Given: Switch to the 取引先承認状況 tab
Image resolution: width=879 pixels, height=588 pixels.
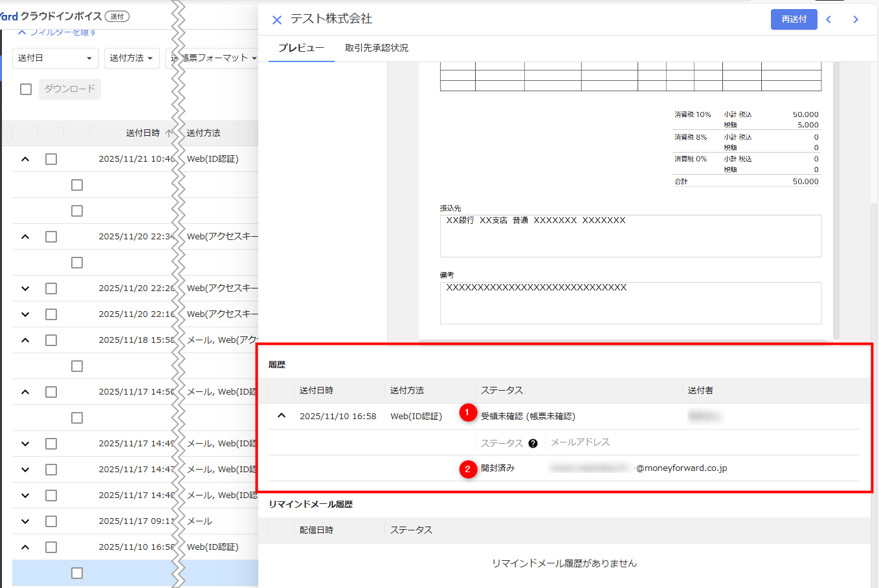Looking at the screenshot, I should click(x=377, y=48).
